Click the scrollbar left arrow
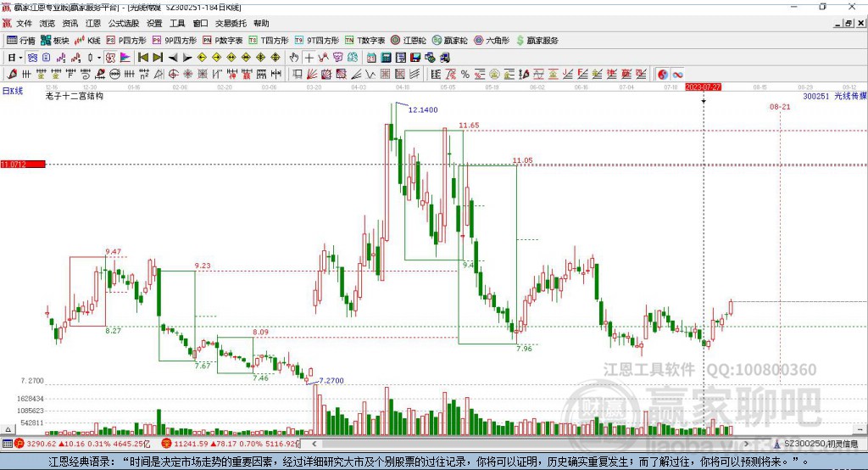868x470 pixels. 314,444
